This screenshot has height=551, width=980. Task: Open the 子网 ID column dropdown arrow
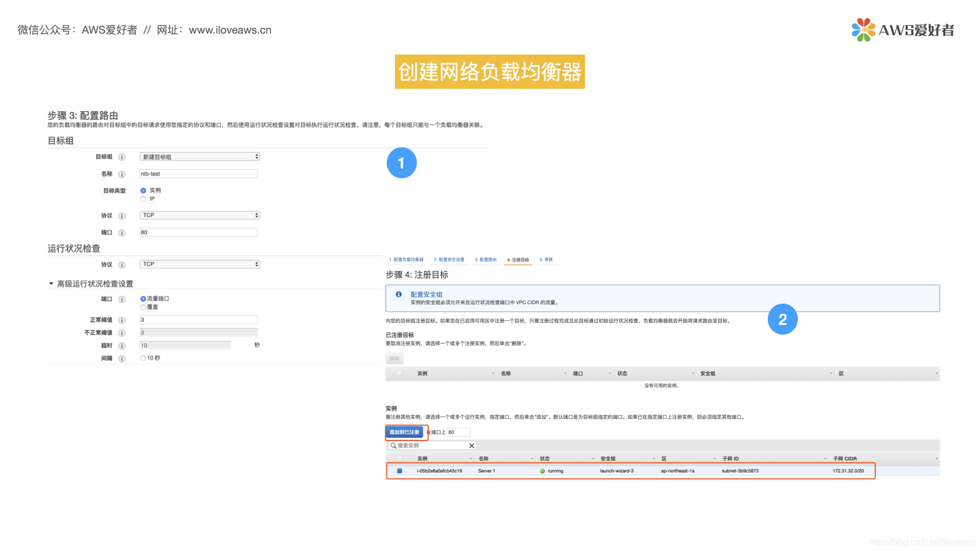[825, 459]
